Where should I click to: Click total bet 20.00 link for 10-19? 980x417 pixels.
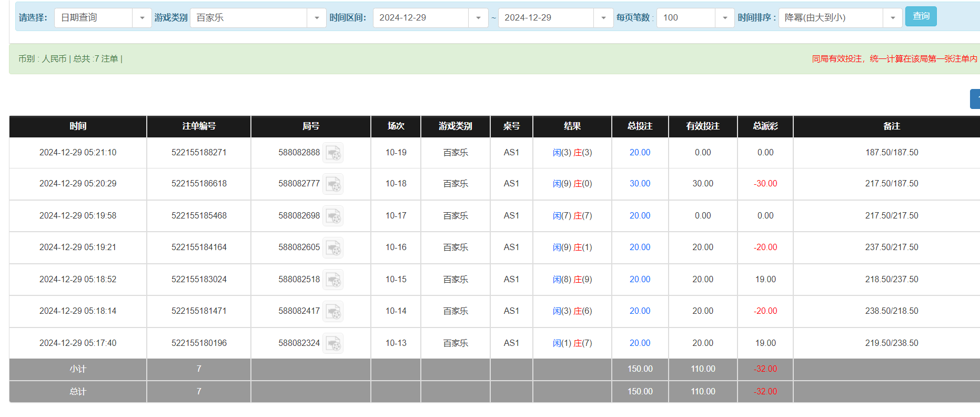[640, 153]
